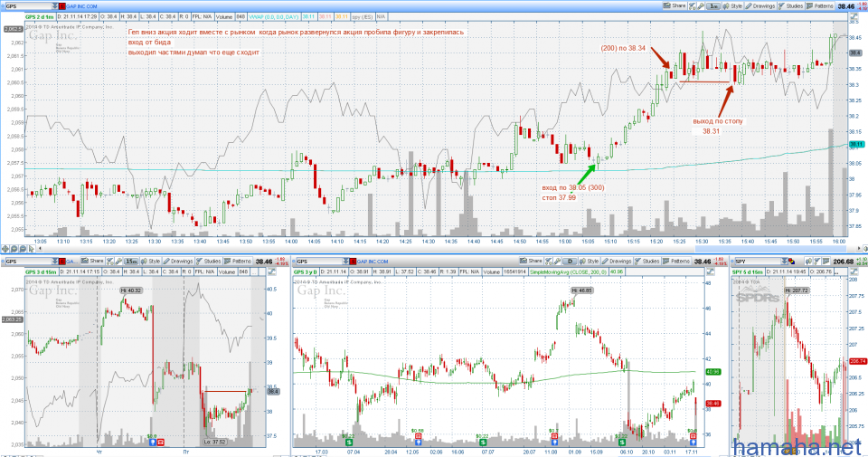Screen dimensions: 868x457
Task: Click zoom out magnifier below top chart
Action: point(23,249)
